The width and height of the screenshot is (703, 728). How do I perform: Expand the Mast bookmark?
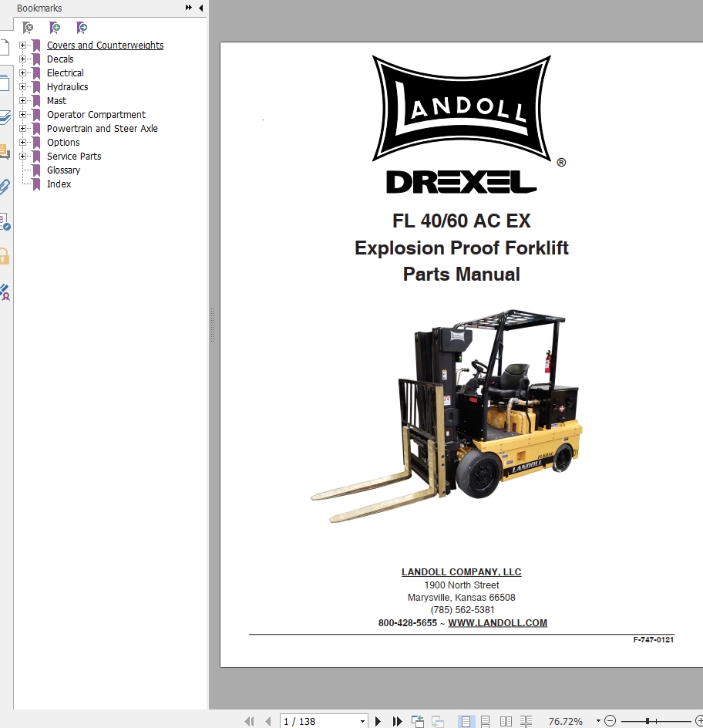click(x=22, y=101)
